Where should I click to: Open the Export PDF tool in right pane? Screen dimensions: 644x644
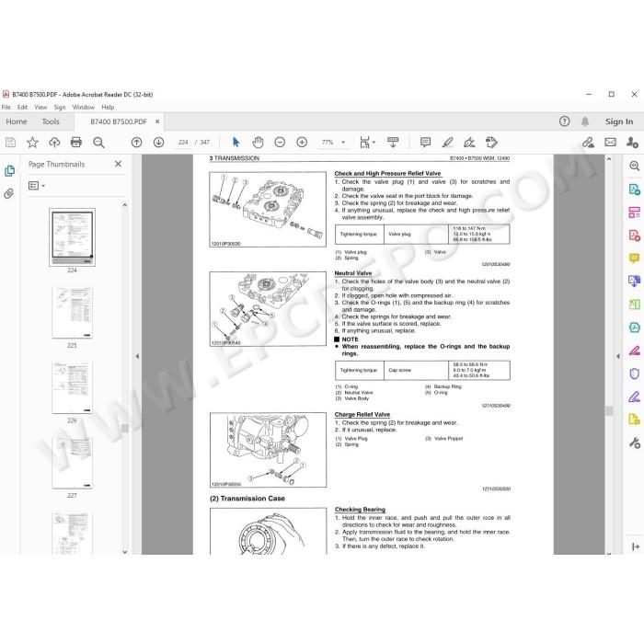(634, 190)
